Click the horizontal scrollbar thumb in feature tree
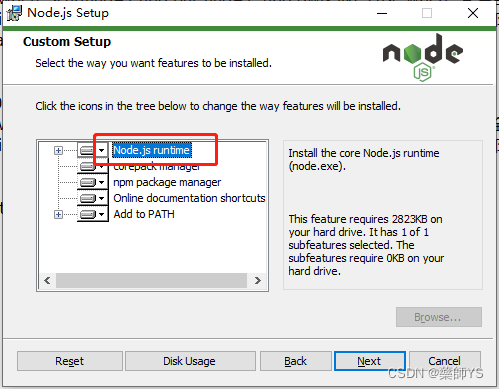The width and height of the screenshot is (499, 389). click(151, 280)
